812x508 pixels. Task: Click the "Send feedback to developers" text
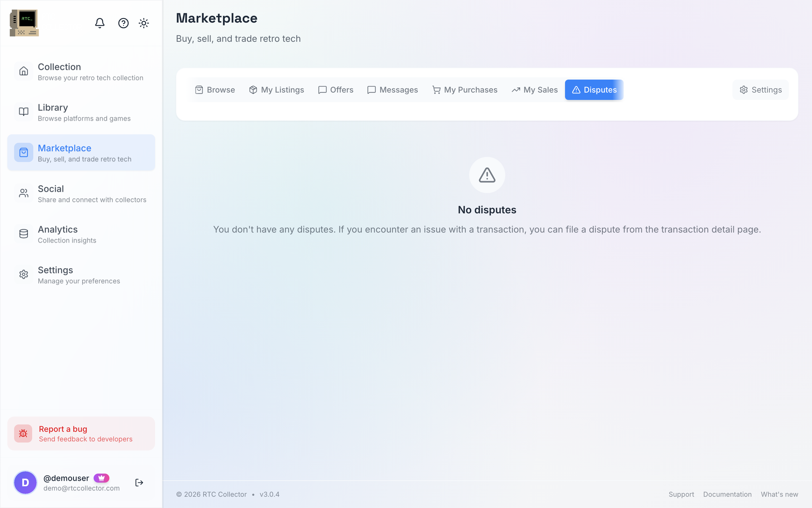coord(85,439)
